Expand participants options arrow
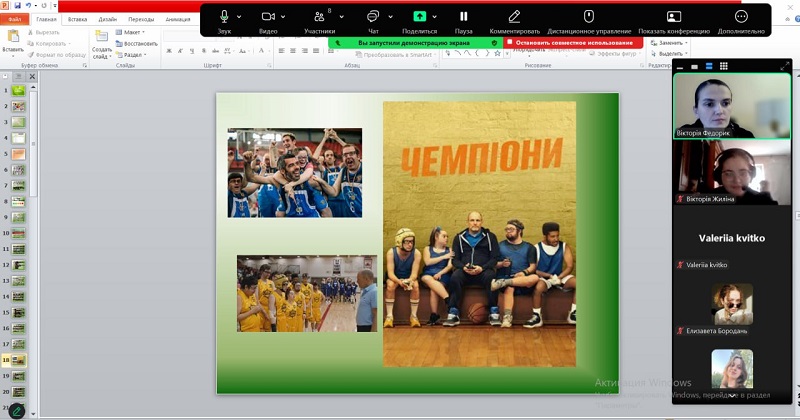The height and width of the screenshot is (420, 800). pyautogui.click(x=341, y=17)
